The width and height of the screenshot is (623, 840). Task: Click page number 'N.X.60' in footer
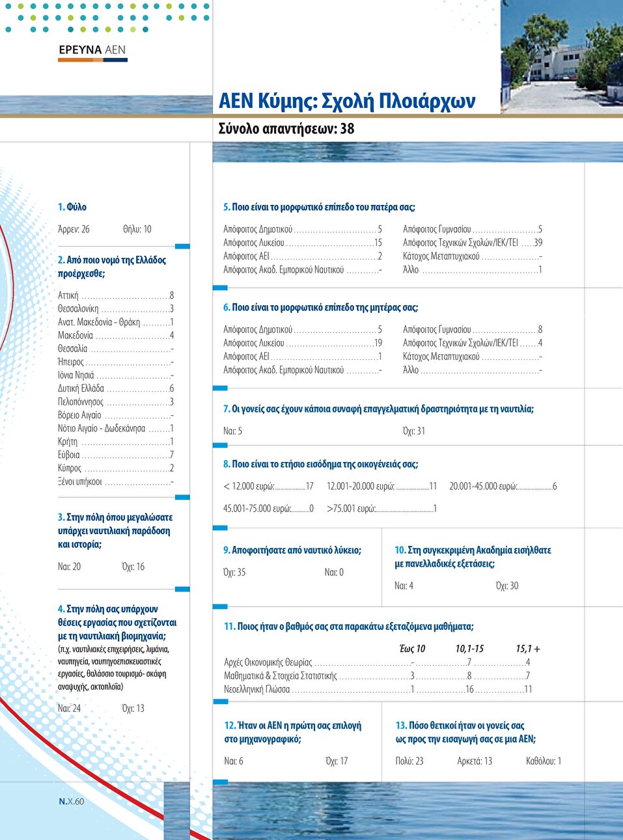click(72, 802)
